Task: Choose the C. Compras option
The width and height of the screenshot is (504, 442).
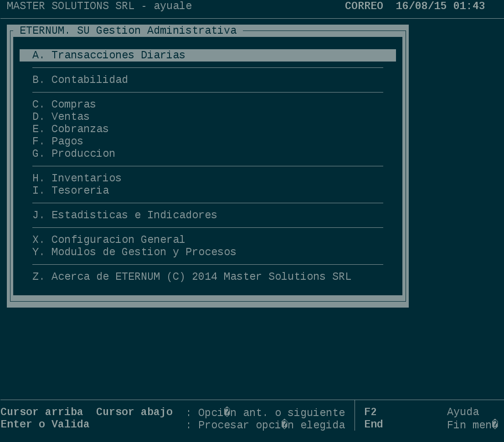Action: pyautogui.click(x=64, y=104)
